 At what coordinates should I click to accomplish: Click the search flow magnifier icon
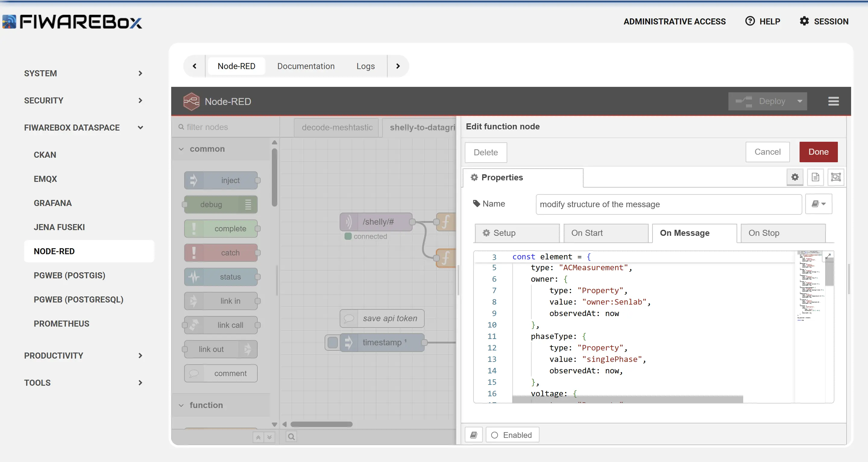coord(291,437)
